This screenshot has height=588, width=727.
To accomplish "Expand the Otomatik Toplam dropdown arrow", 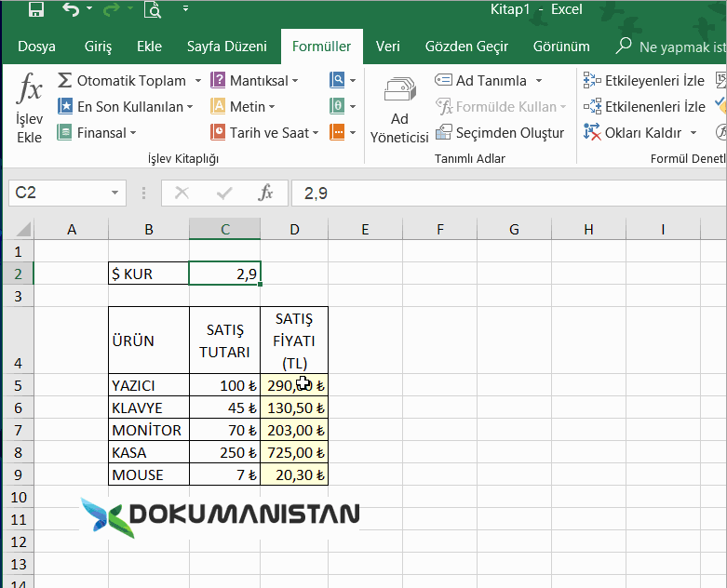I will [x=198, y=81].
